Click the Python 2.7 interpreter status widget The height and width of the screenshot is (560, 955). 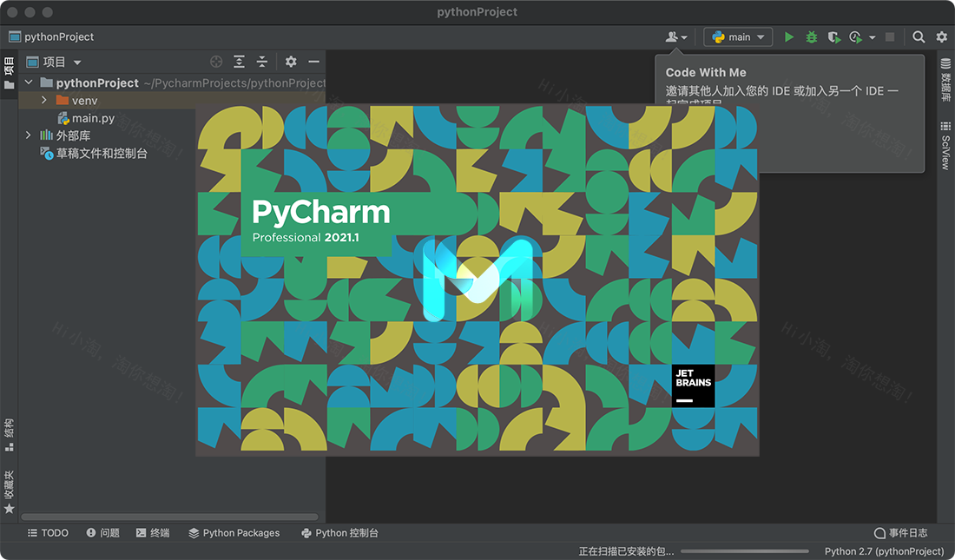click(x=885, y=550)
